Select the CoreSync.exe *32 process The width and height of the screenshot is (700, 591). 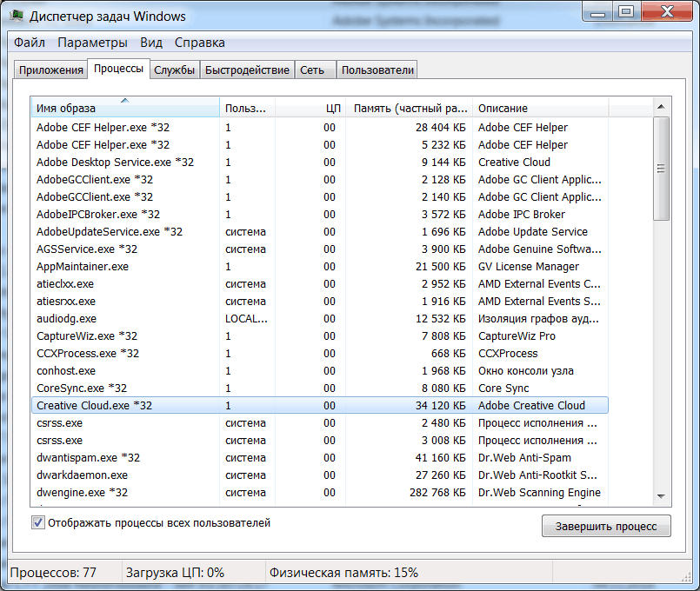click(x=320, y=388)
